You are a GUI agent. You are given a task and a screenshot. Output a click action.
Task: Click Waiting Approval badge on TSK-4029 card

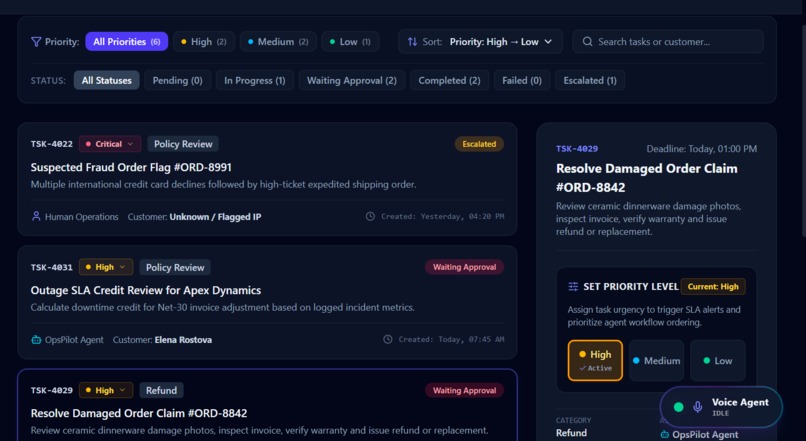[464, 391]
